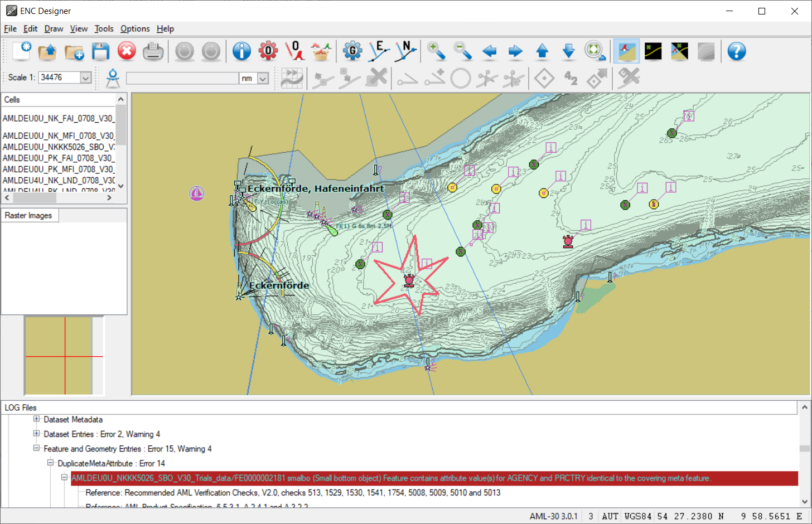This screenshot has height=524, width=812.
Task: Click the blue gear G settings icon
Action: [352, 51]
